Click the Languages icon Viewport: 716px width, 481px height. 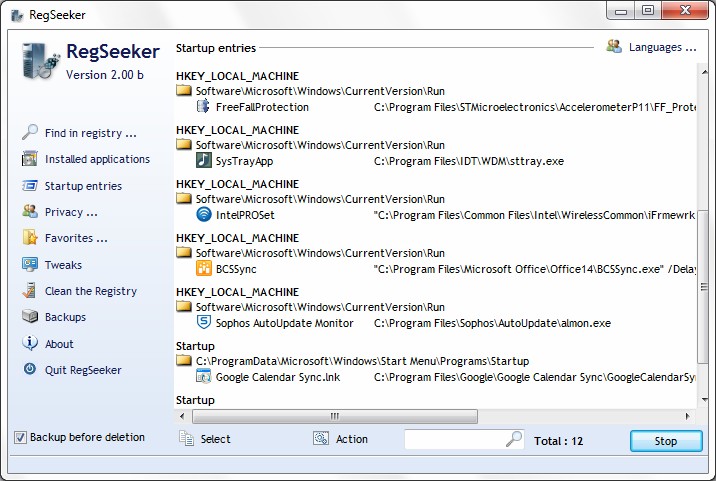(x=614, y=46)
